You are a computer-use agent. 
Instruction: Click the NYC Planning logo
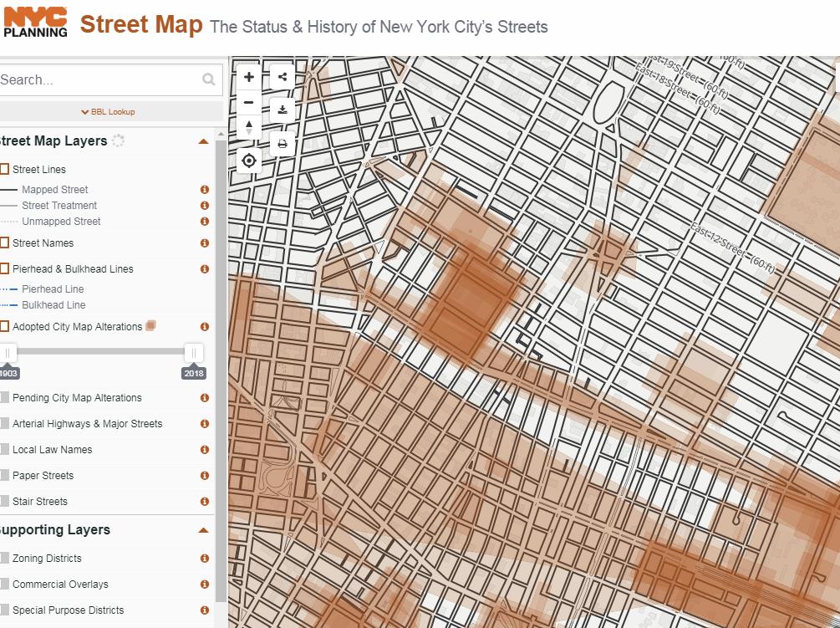tap(35, 22)
